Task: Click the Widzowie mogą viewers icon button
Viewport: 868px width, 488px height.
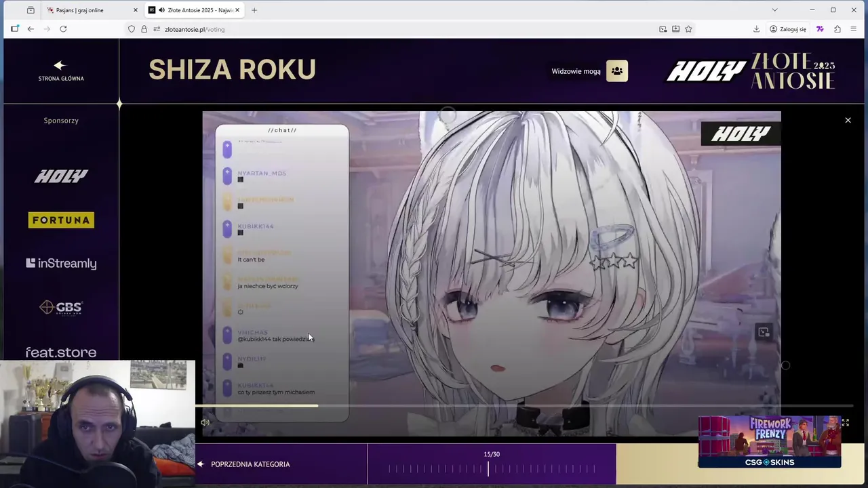Action: pyautogui.click(x=616, y=70)
